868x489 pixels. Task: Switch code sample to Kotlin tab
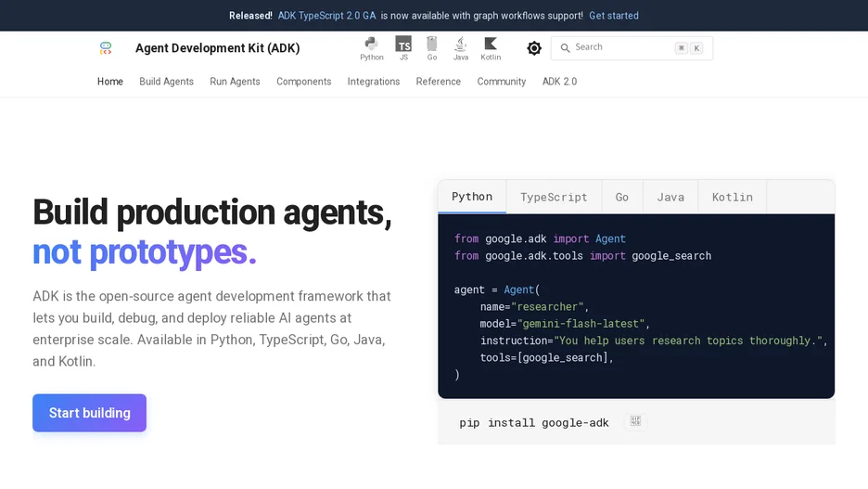coord(733,197)
